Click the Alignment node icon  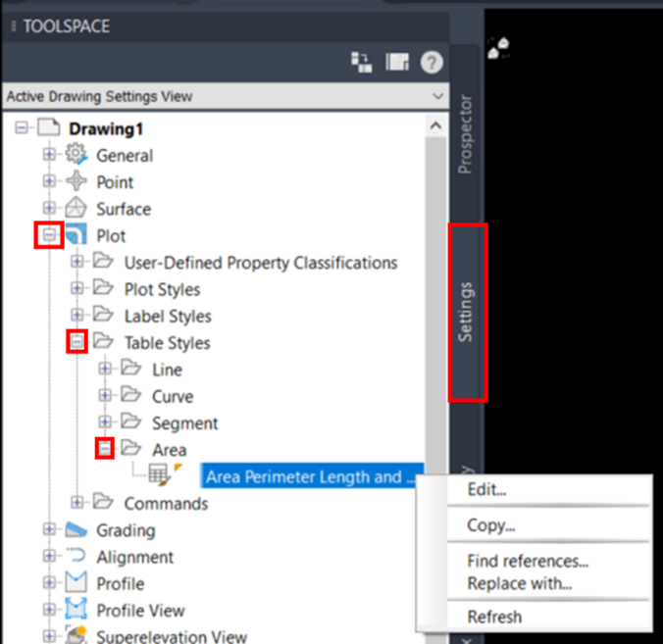tap(76, 557)
